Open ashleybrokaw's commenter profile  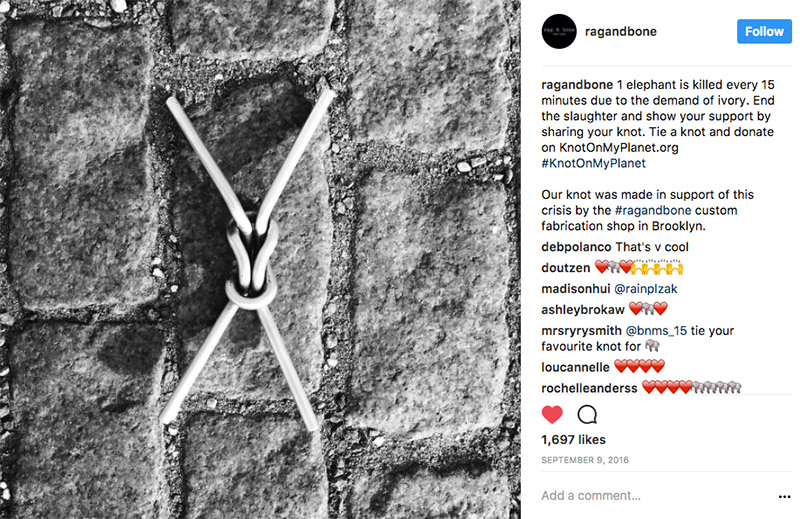[x=583, y=310]
